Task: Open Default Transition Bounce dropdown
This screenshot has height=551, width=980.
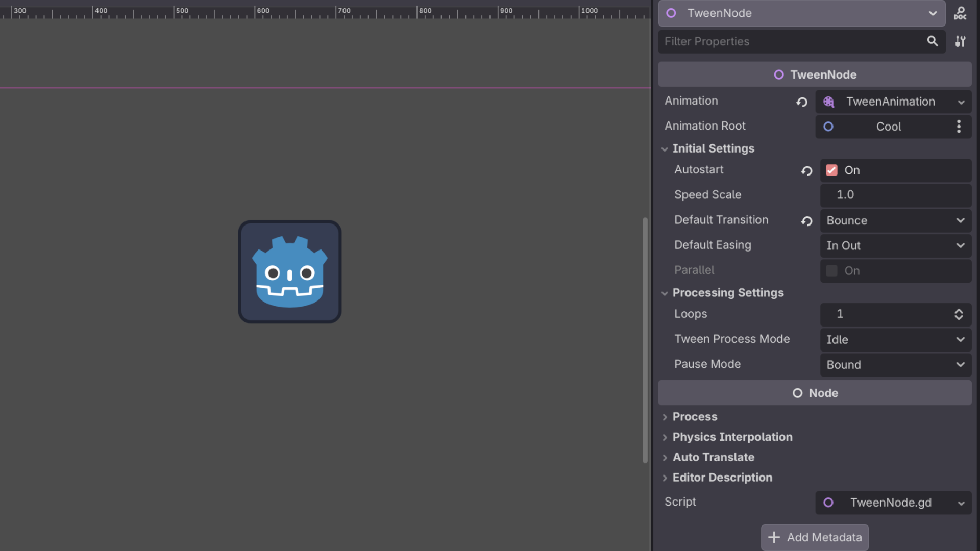Action: click(x=896, y=221)
